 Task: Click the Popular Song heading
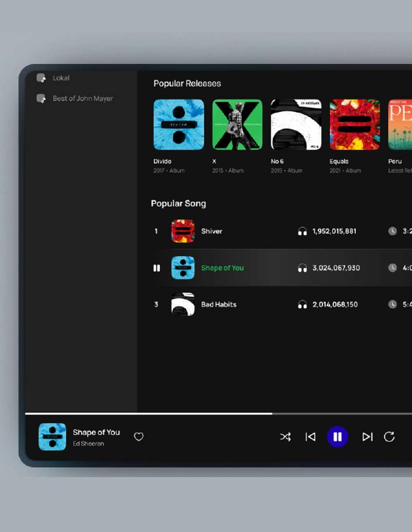pyautogui.click(x=178, y=203)
